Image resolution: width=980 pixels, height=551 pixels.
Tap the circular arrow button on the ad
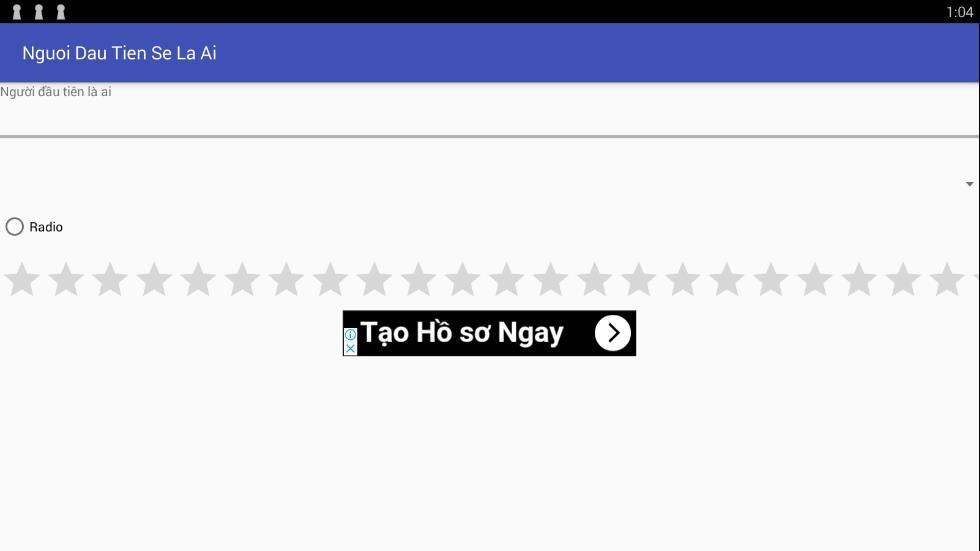[612, 333]
